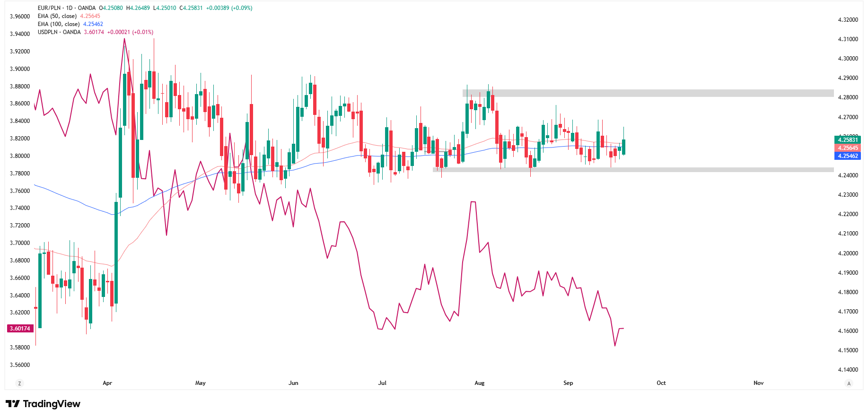Viewport: 868px width, 418px height.
Task: Toggle the A auto-scale button at bottom-right
Action: tap(849, 383)
